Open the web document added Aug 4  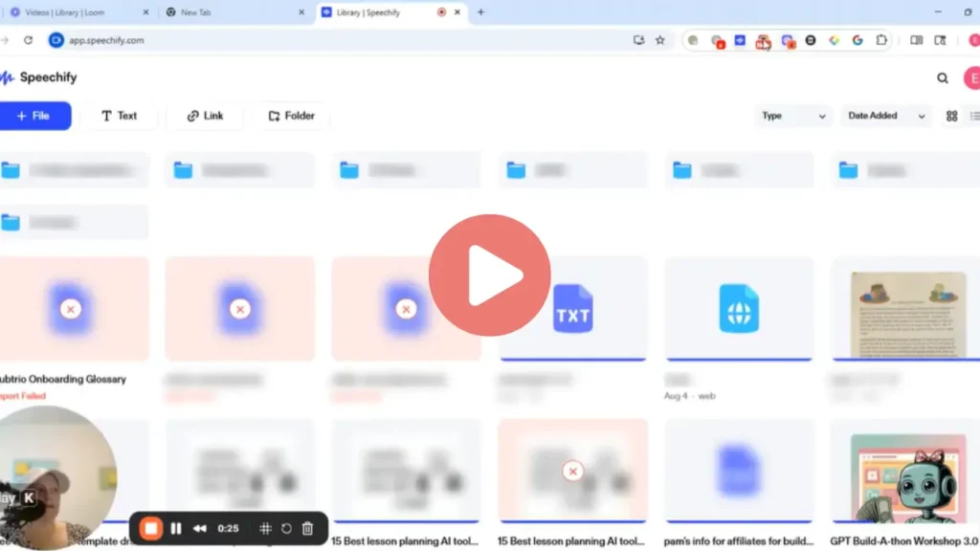[738, 306]
